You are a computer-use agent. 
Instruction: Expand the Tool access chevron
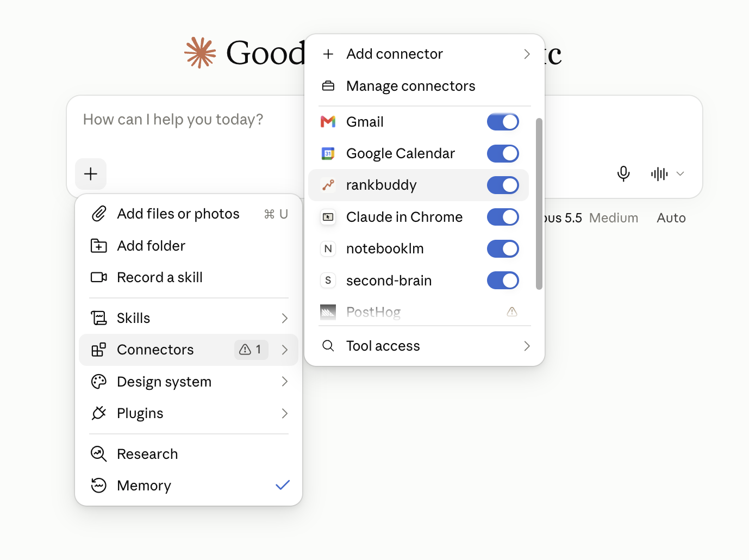pyautogui.click(x=527, y=346)
